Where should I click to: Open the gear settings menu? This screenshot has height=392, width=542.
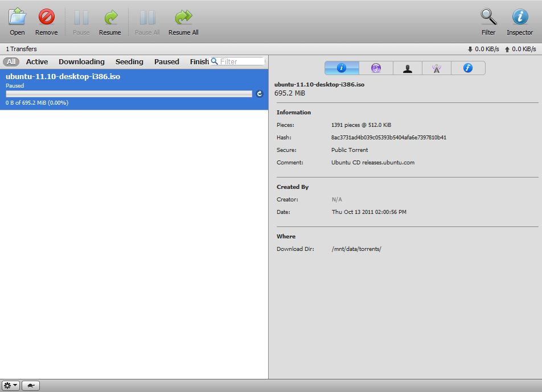click(x=11, y=385)
